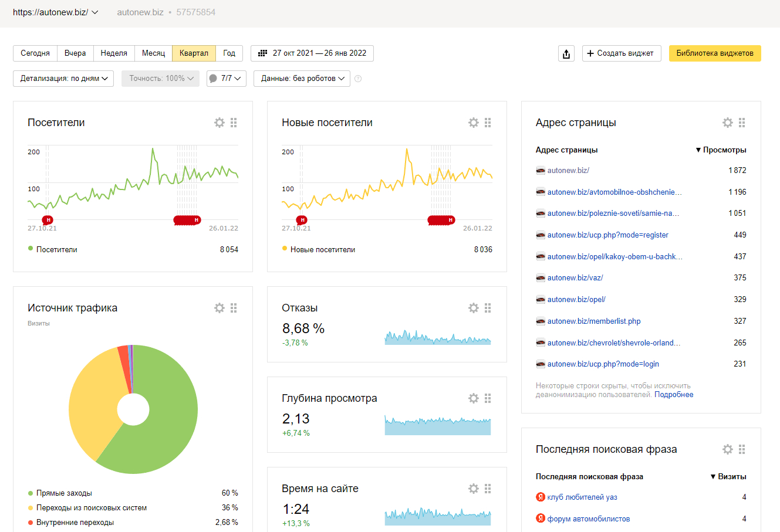The image size is (780, 532).
Task: Open settings gear of Глубина просмотра widget
Action: pyautogui.click(x=474, y=398)
